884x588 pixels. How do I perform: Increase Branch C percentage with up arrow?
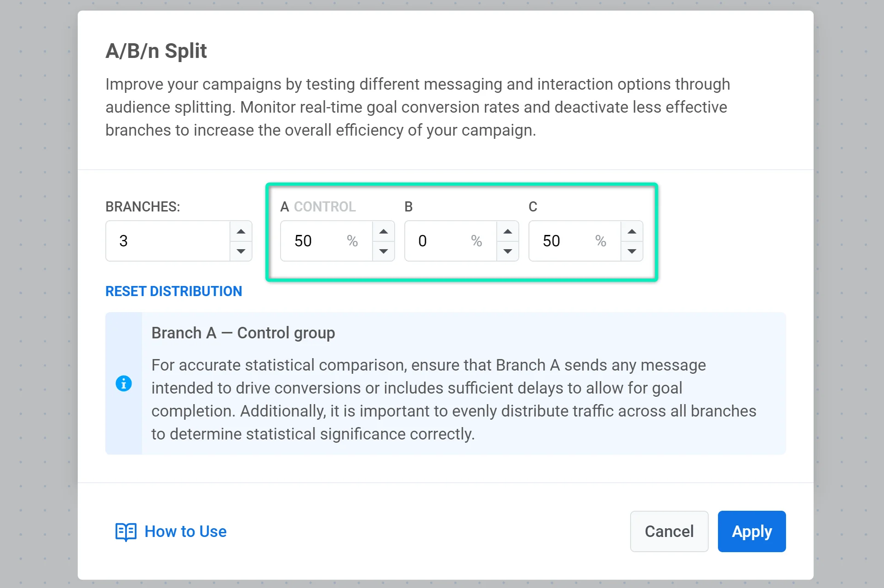[632, 231]
